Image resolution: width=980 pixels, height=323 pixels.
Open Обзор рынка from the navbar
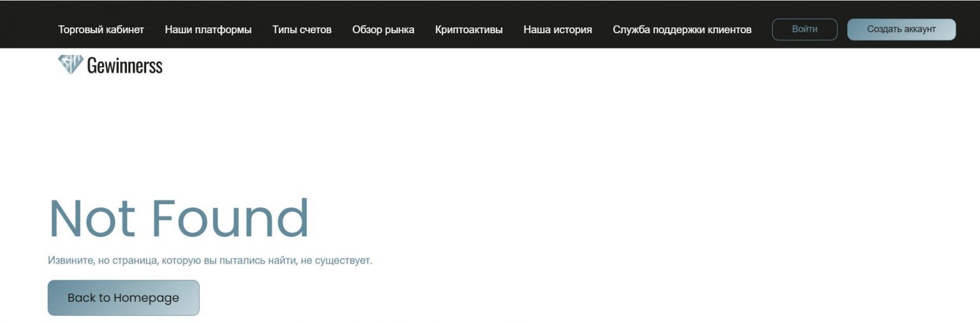pos(383,29)
